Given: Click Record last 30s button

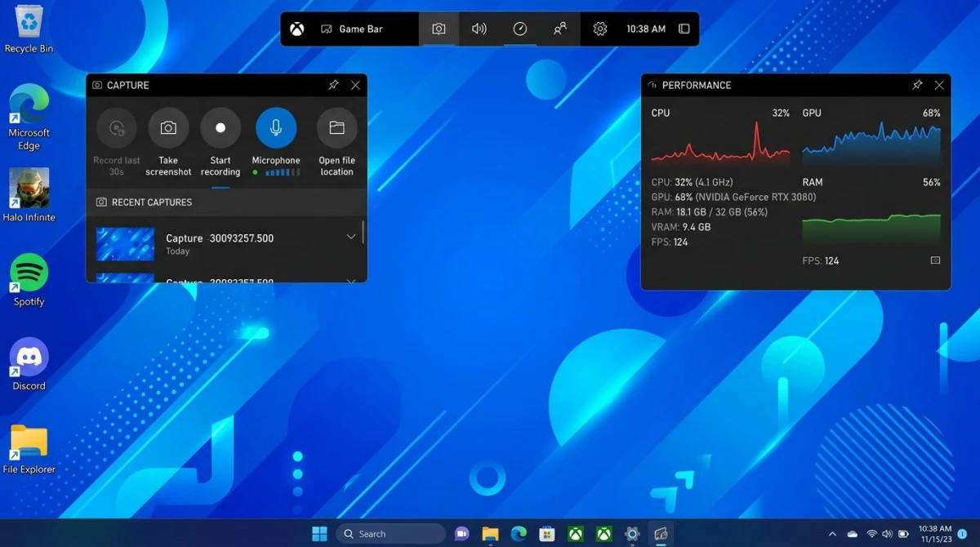Looking at the screenshot, I should coord(117,142).
